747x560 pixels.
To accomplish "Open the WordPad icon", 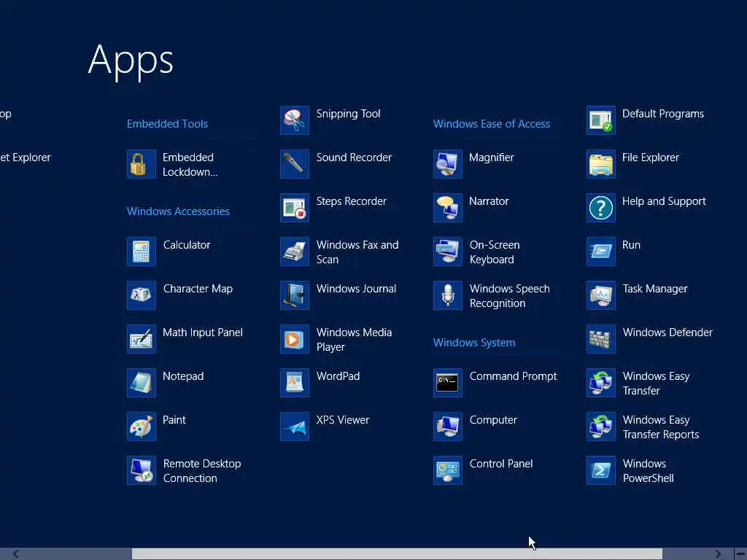I will [x=295, y=383].
